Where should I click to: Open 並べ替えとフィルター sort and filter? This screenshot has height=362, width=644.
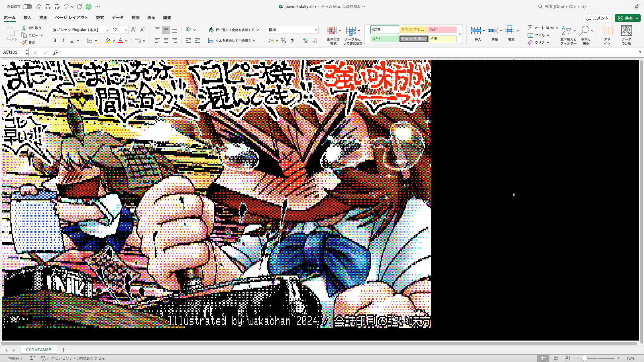tap(569, 35)
